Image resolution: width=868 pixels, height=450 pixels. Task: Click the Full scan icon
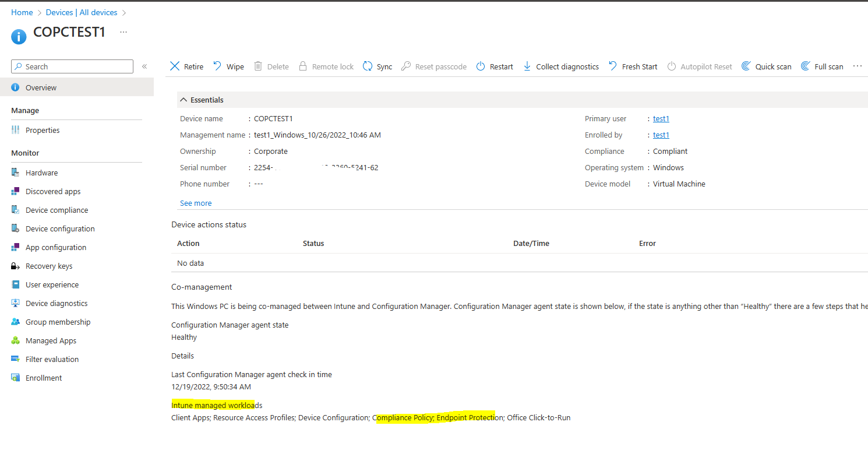pos(806,66)
